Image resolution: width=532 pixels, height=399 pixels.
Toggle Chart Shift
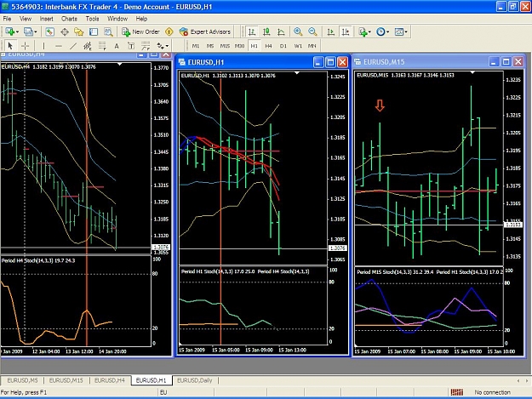click(x=346, y=31)
